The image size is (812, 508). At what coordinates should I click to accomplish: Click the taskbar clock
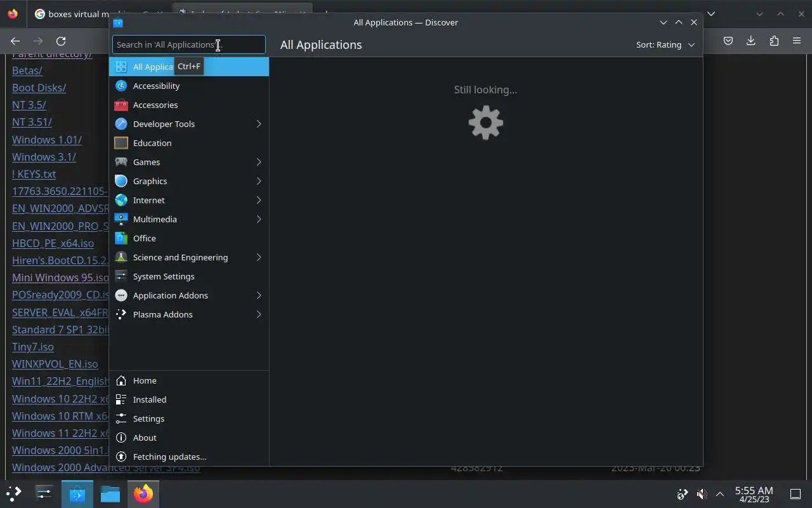(x=754, y=494)
